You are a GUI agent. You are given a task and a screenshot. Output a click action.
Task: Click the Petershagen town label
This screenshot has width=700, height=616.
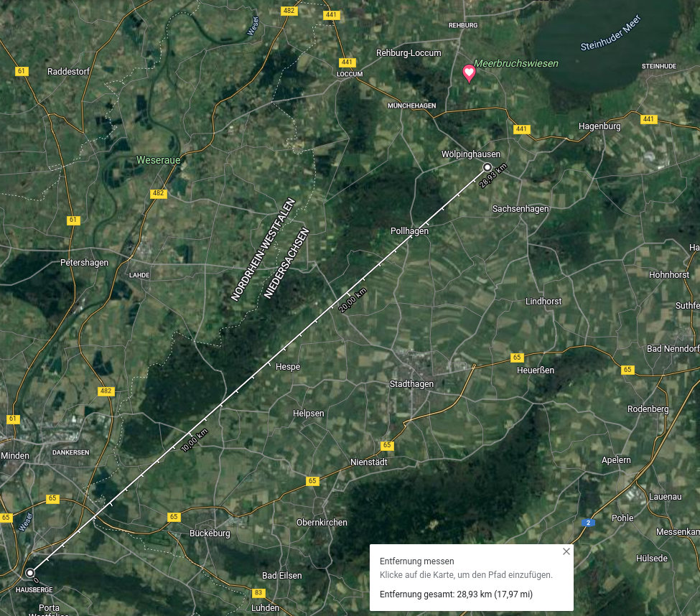coord(84,263)
